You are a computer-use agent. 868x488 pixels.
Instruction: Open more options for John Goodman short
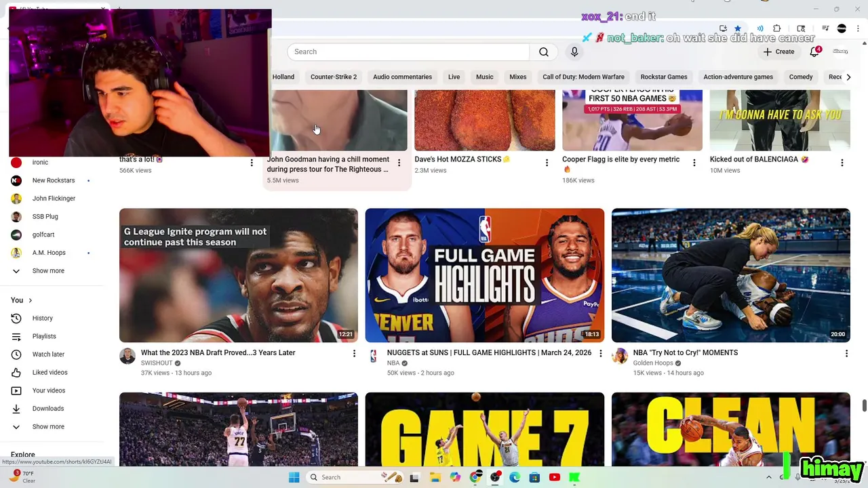(399, 163)
